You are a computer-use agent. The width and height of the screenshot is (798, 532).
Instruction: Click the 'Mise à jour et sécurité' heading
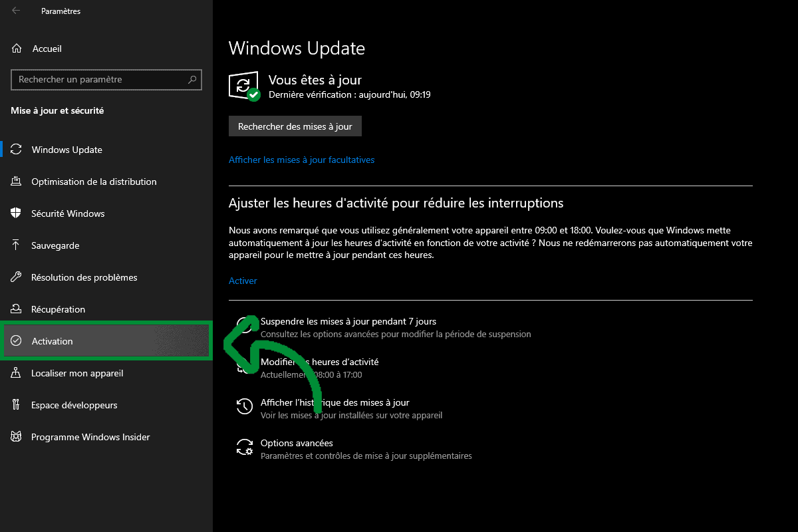coord(57,111)
